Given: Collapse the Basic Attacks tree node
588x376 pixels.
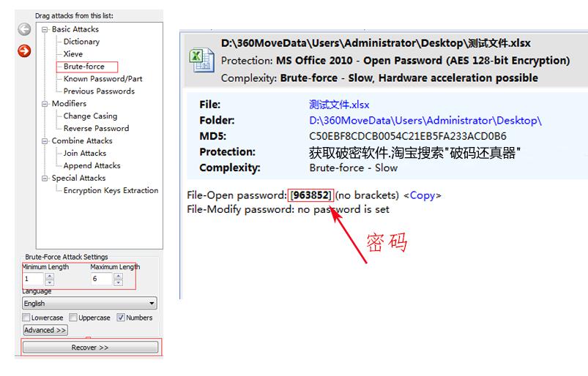Looking at the screenshot, I should tap(45, 29).
